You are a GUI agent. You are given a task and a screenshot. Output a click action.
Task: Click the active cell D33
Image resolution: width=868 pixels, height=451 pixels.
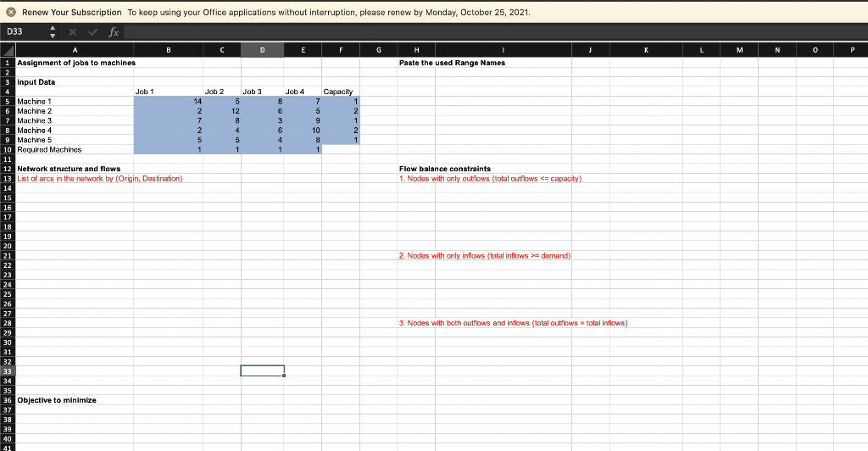[x=263, y=370]
